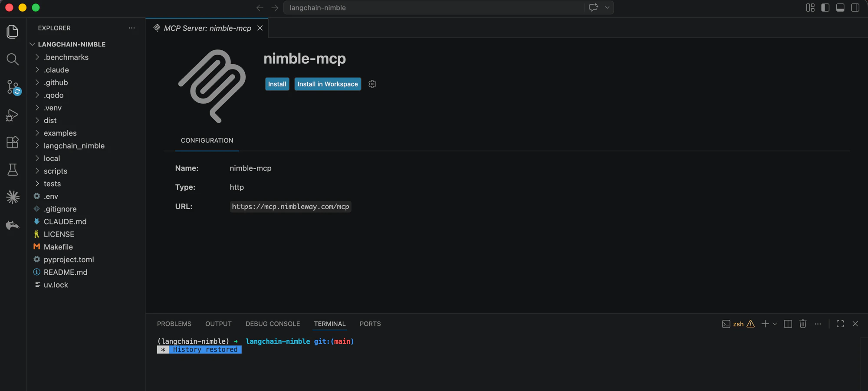Select the CONFIGURATION tab
This screenshot has height=391, width=868.
(x=207, y=140)
